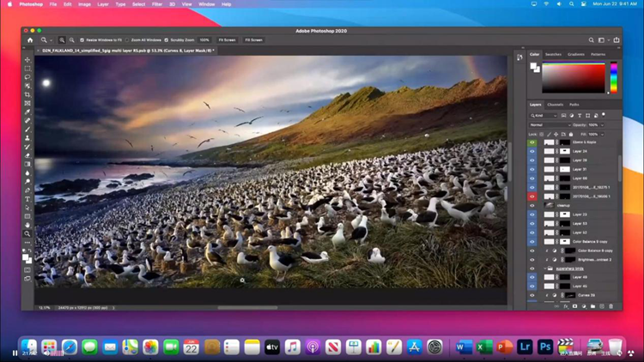Toggle visibility of Layer 23
The image size is (644, 362).
tap(532, 214)
